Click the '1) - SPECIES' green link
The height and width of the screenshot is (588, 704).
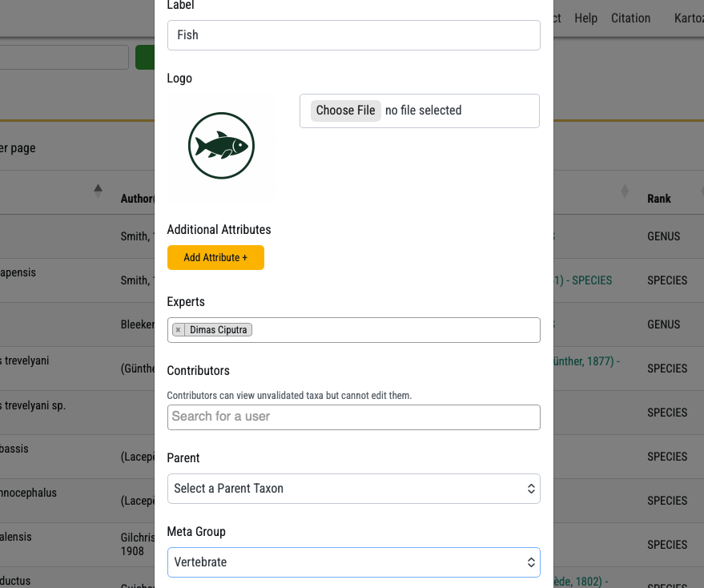click(x=583, y=280)
